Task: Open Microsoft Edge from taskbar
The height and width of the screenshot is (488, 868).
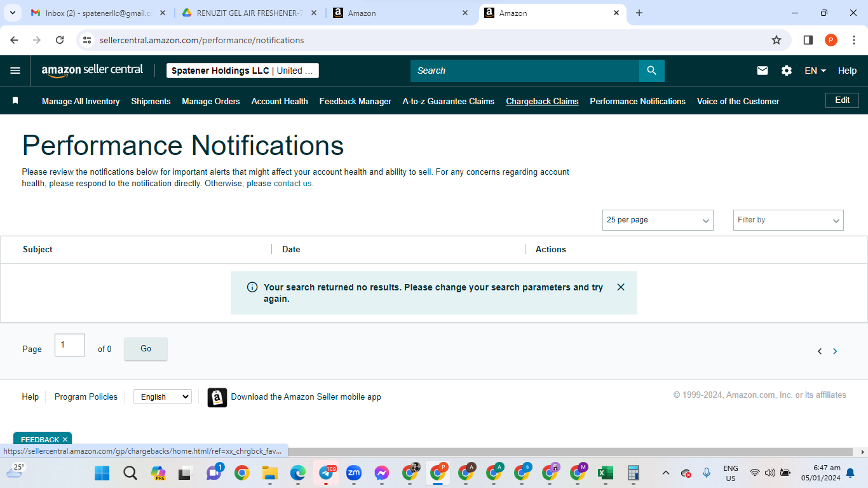Action: (298, 473)
